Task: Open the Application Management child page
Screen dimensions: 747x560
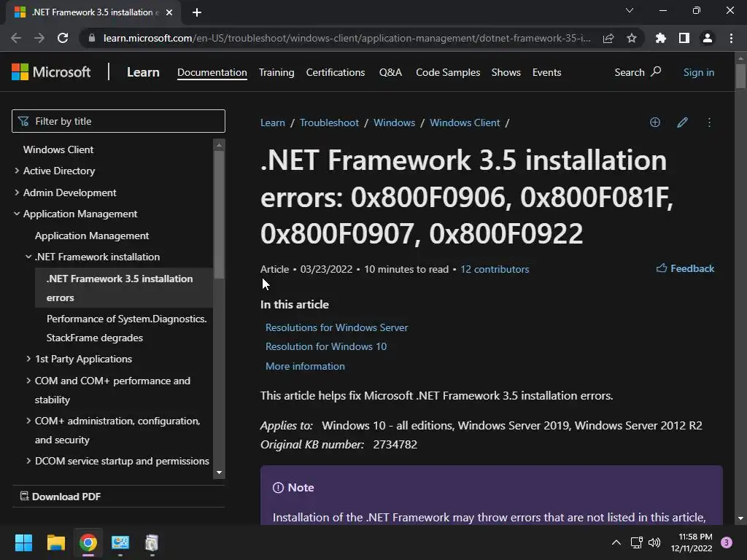Action: tap(92, 236)
